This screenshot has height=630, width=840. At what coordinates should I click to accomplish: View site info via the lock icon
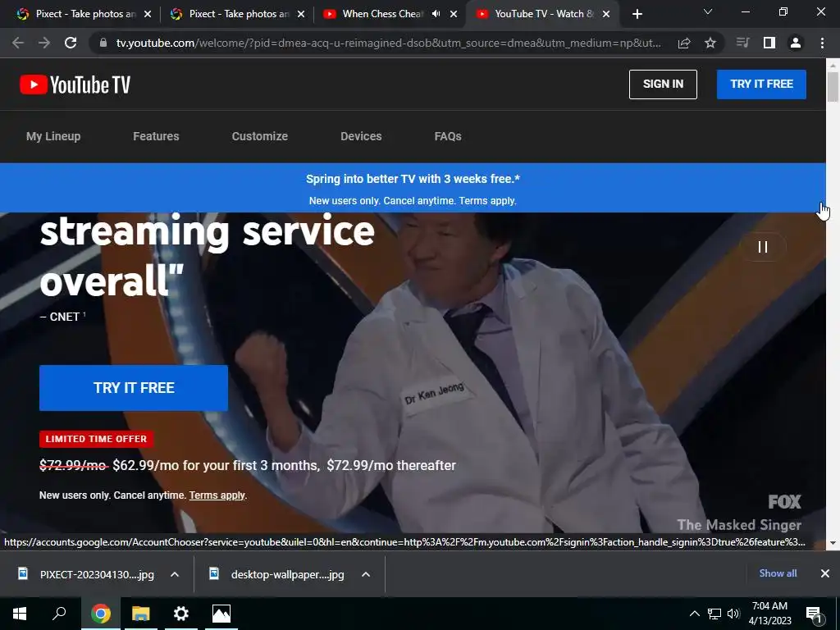point(103,43)
